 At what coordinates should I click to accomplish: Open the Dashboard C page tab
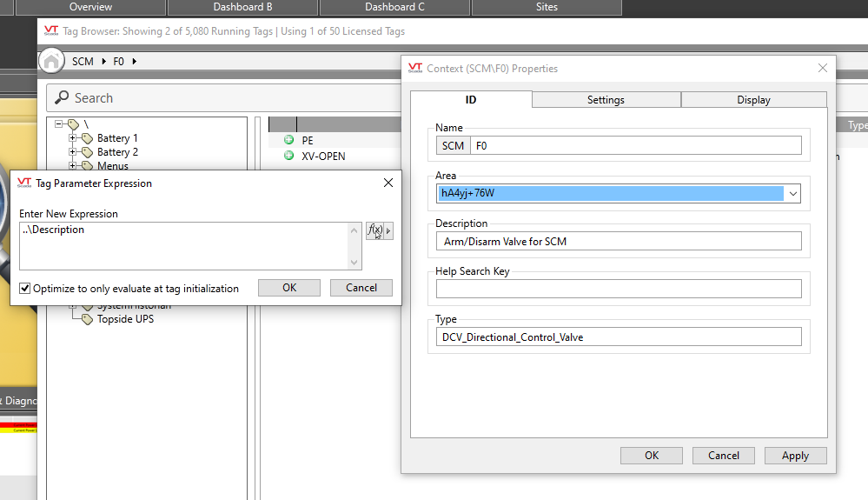tap(394, 7)
